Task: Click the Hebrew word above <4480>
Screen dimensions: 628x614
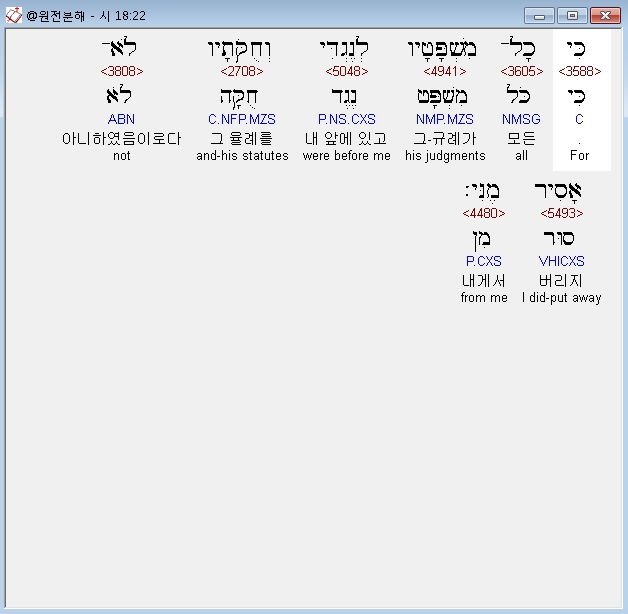Action: 483,191
